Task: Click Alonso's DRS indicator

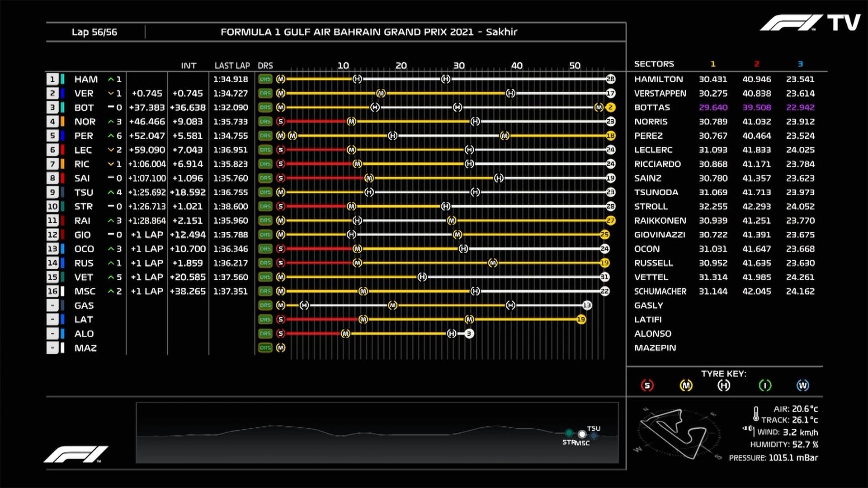Action: tap(265, 333)
